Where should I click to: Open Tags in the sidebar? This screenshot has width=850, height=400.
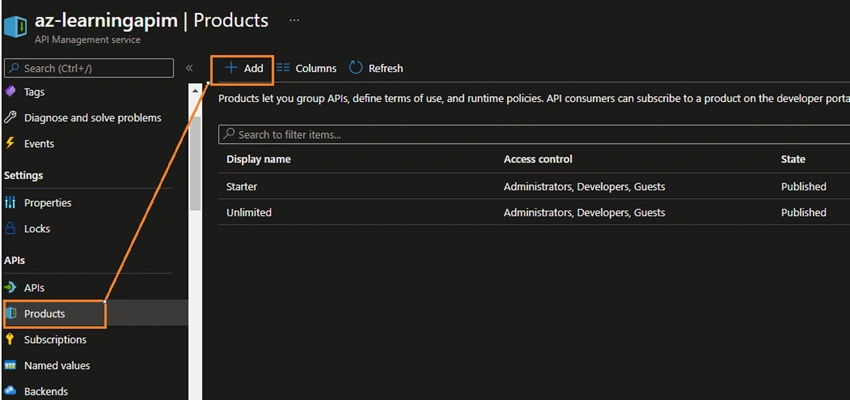(34, 92)
